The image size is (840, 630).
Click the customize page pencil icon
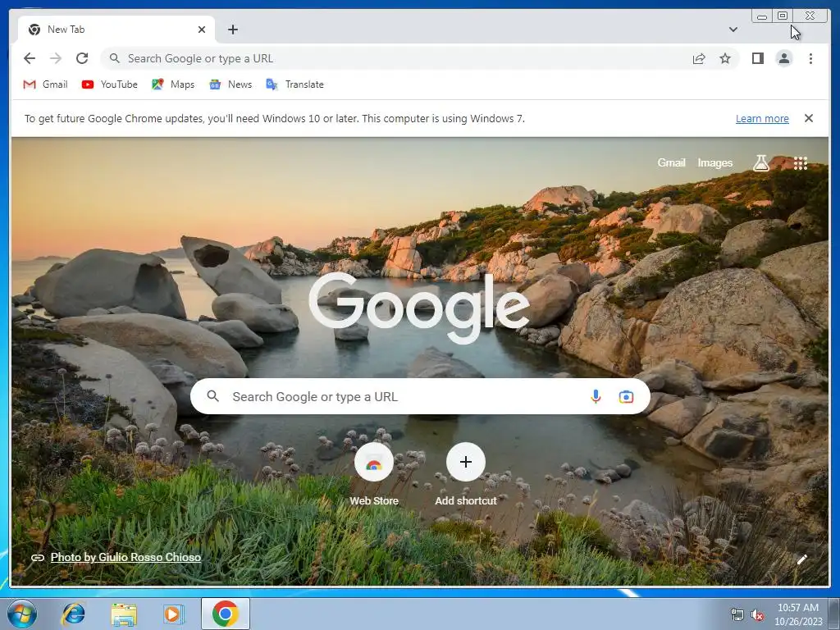pyautogui.click(x=801, y=559)
